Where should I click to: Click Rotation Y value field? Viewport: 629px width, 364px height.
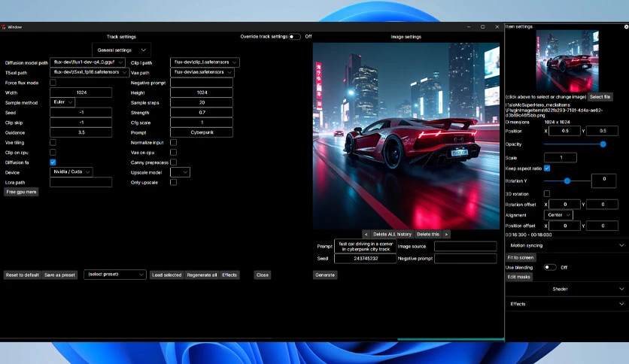click(603, 181)
